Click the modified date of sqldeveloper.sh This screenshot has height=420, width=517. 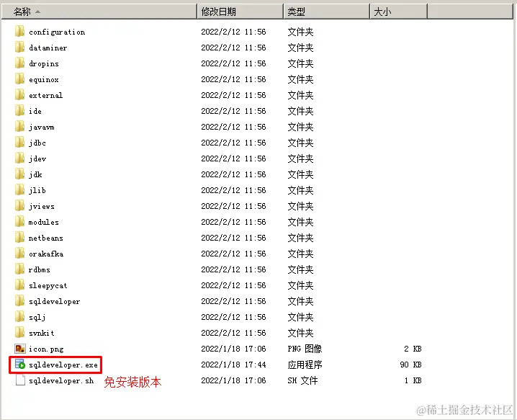233,380
